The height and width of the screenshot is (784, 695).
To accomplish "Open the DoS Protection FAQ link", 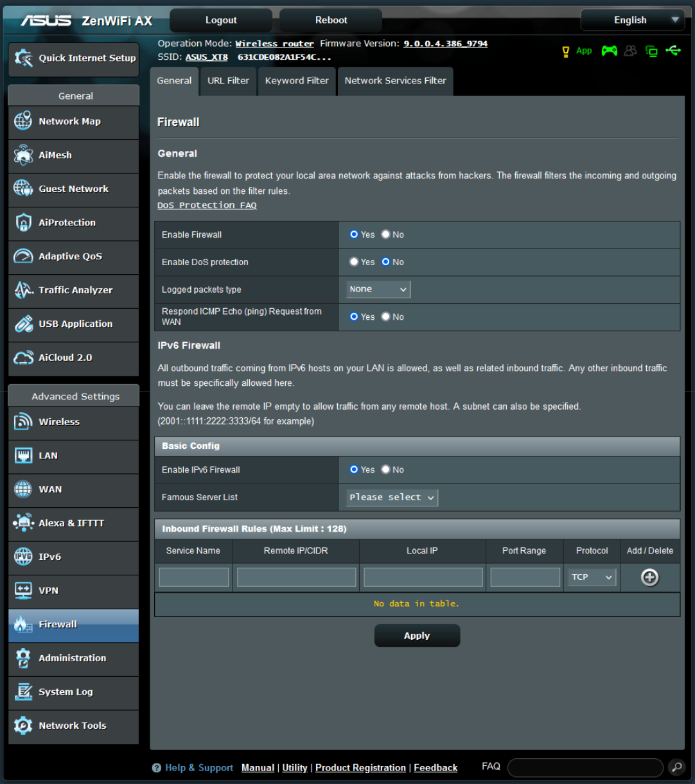I will coord(206,205).
